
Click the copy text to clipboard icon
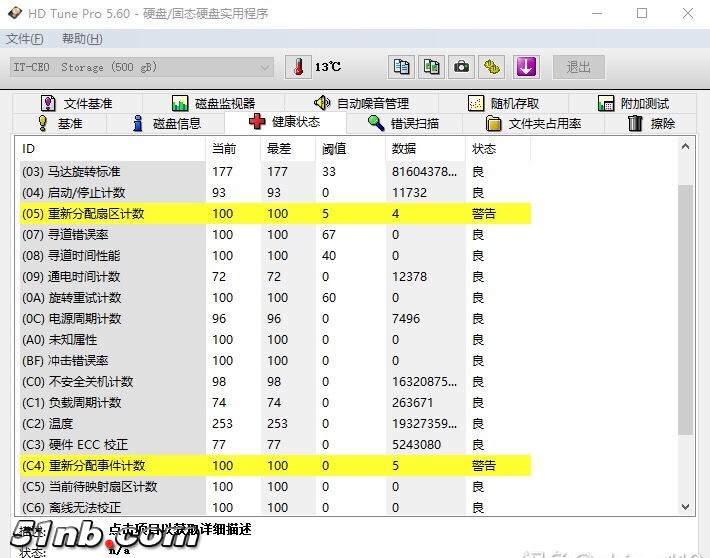tap(401, 67)
